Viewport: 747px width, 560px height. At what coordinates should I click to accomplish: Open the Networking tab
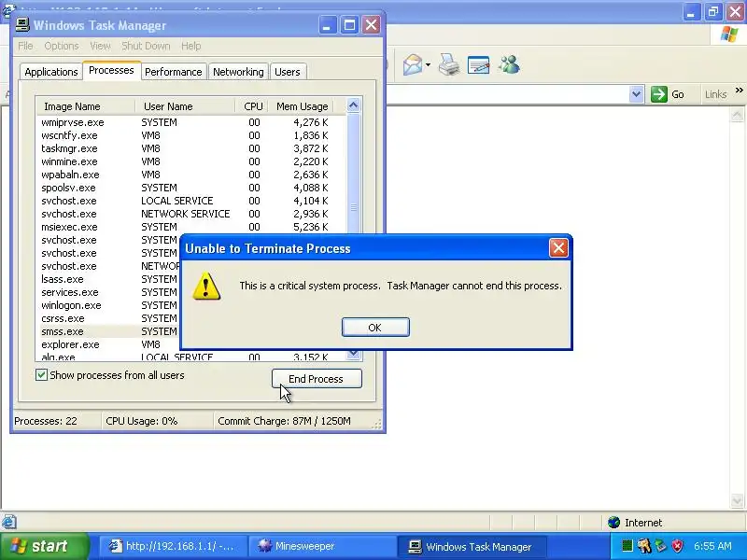[238, 72]
